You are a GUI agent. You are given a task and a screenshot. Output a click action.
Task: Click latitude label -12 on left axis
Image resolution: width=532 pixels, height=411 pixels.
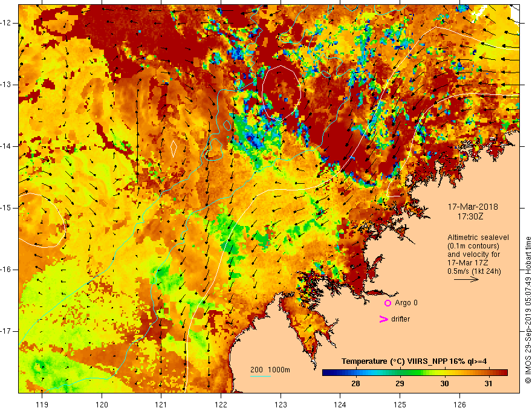click(6, 23)
